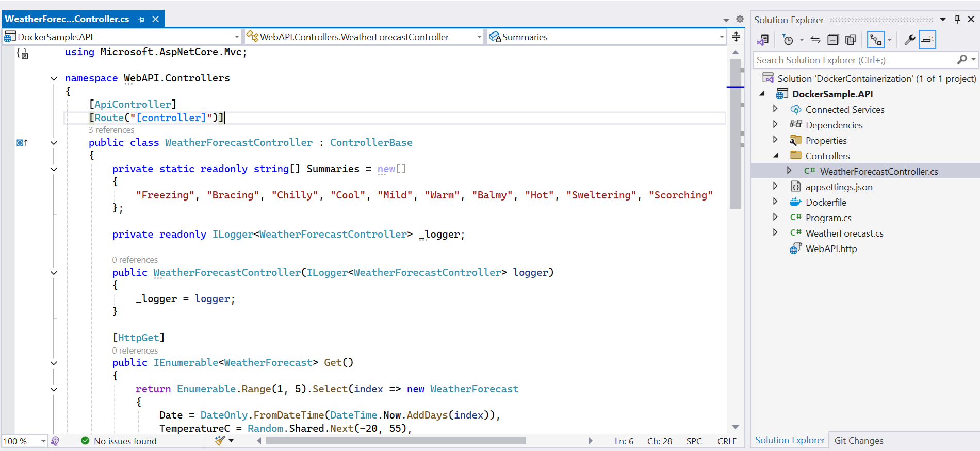Viewport: 980px width, 451px height.
Task: Toggle Show All Files icon
Action: pos(851,40)
